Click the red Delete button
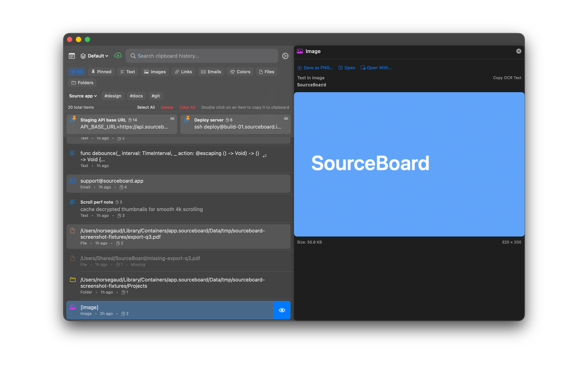This screenshot has height=368, width=588. pos(167,107)
